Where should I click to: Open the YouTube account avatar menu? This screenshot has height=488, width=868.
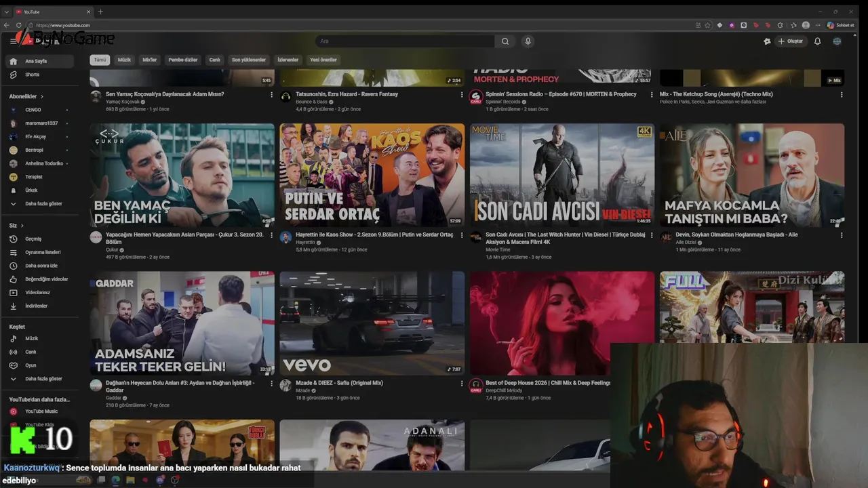point(837,41)
